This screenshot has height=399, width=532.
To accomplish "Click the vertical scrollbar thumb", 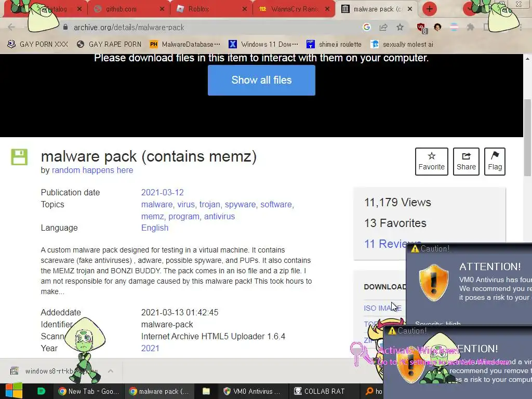I will pos(527,137).
